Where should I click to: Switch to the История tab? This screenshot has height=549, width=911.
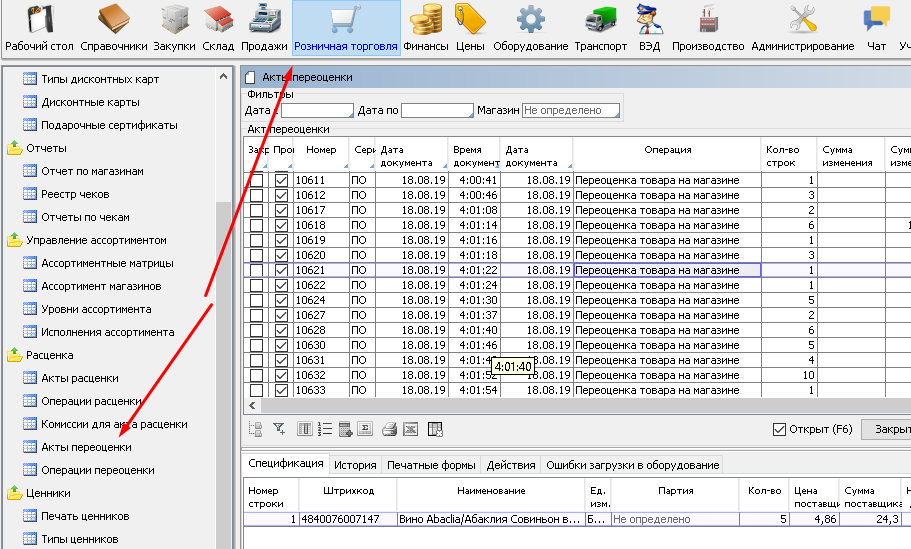pyautogui.click(x=354, y=465)
